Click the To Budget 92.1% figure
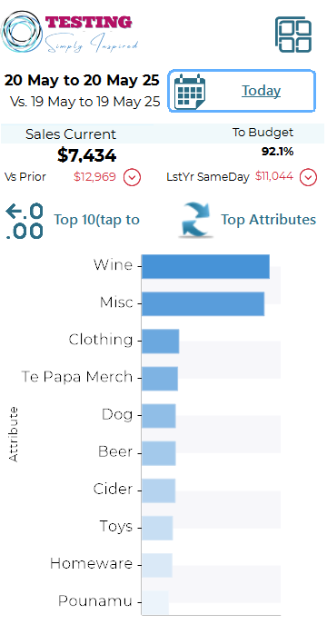This screenshot has width=327, height=644. 278,152
